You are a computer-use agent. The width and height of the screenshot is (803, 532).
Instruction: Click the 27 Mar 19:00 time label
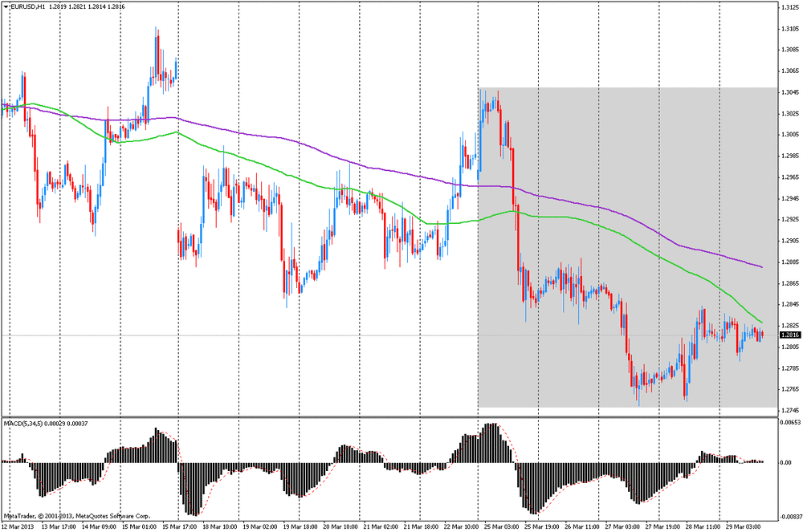(x=662, y=526)
